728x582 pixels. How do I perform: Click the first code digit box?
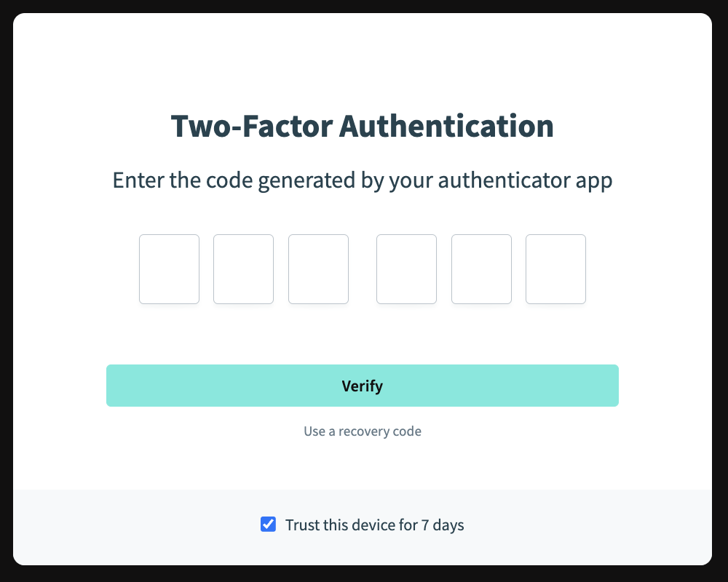[169, 269]
